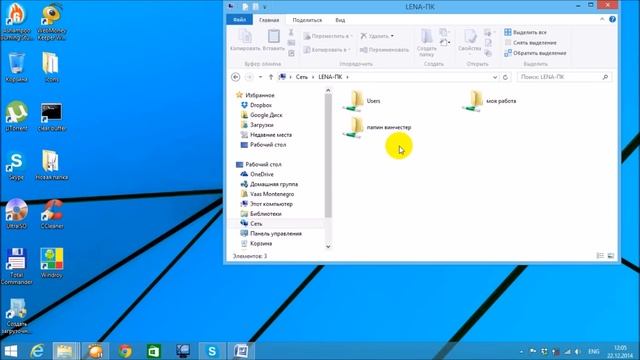Select Vaas Montenegro in navigation pane

(267, 194)
